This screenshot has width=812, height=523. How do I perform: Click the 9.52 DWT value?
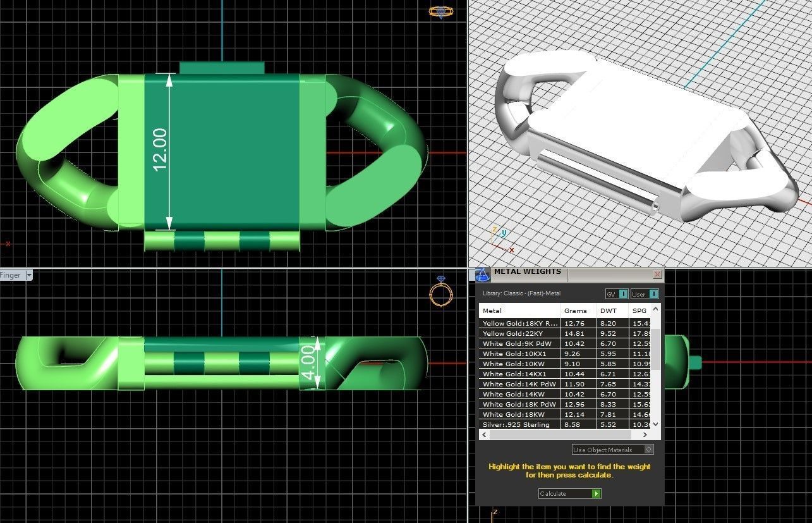tap(607, 334)
